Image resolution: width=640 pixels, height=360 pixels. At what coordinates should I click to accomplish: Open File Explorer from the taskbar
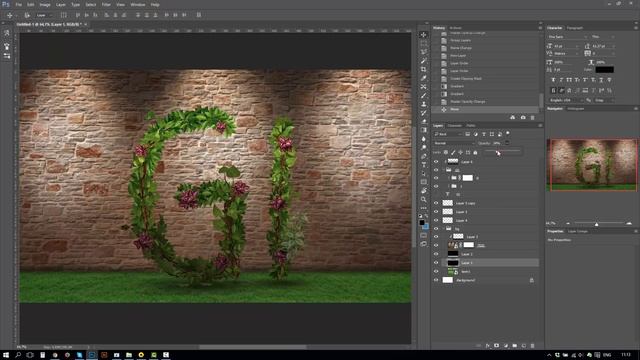(129, 355)
